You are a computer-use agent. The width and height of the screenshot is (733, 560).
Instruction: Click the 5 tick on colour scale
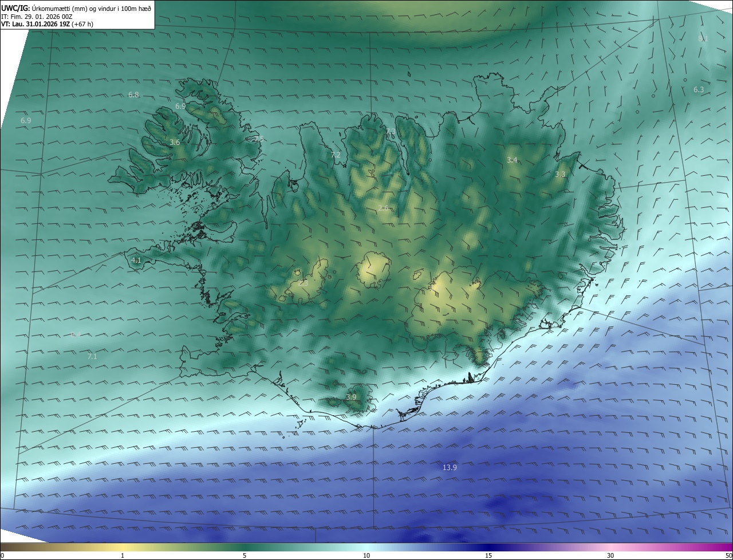pos(245,555)
